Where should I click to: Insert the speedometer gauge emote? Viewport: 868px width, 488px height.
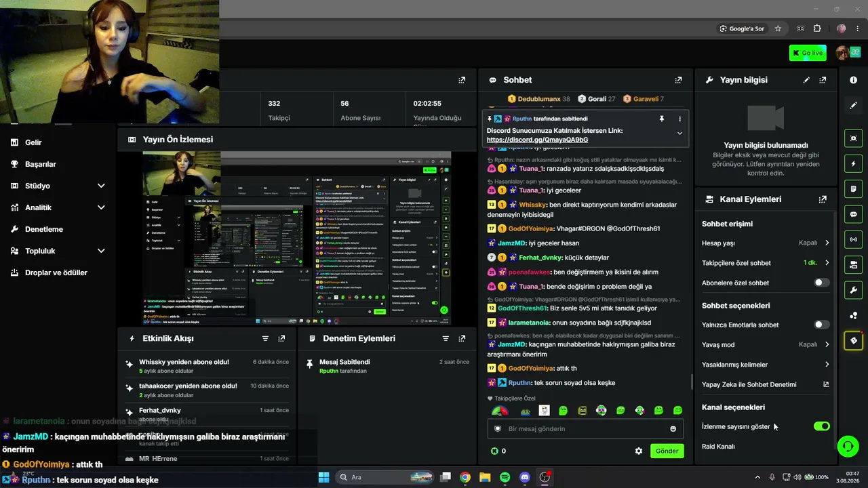coord(499,411)
